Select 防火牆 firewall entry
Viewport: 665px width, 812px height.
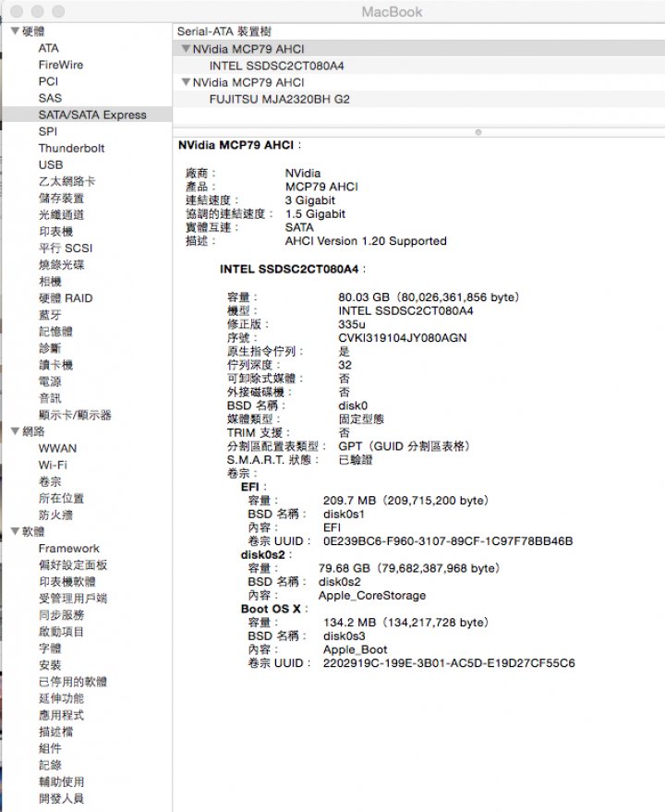pos(55,515)
